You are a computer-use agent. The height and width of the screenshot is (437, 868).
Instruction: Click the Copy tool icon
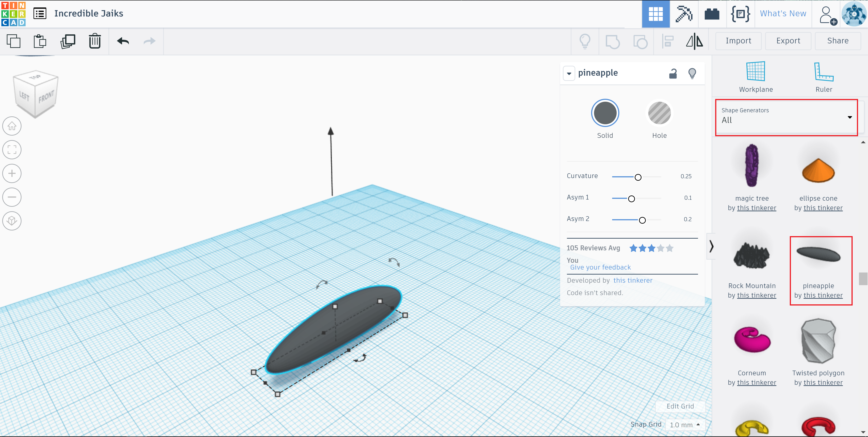point(14,41)
